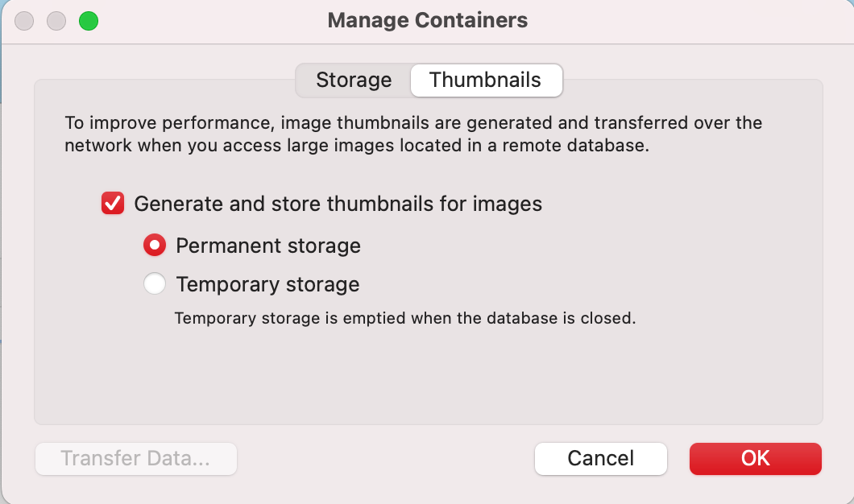854x504 pixels.
Task: Click the 'Permanent storage' label text
Action: coord(267,246)
